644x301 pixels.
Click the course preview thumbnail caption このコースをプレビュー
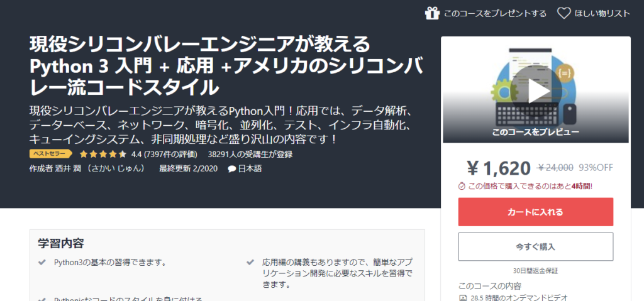coord(536,132)
